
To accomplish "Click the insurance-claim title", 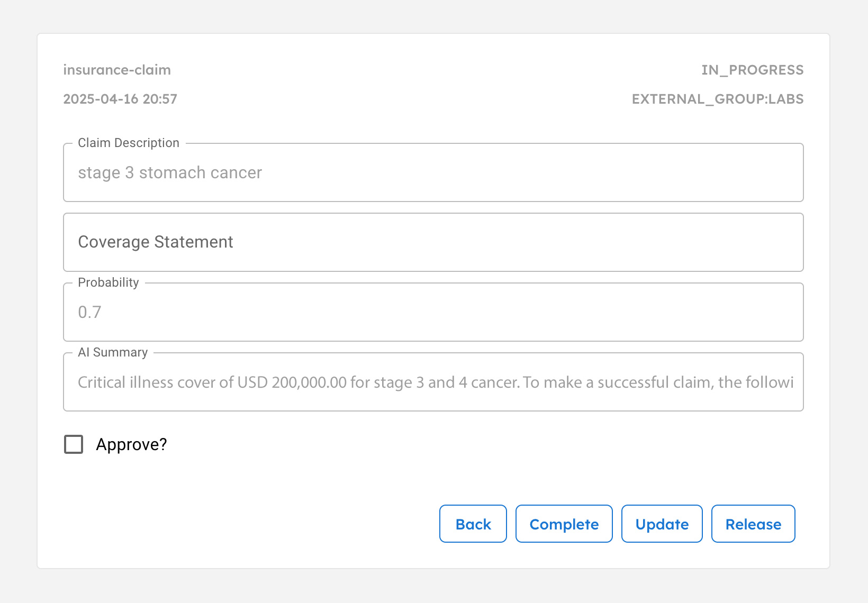I will tap(117, 69).
